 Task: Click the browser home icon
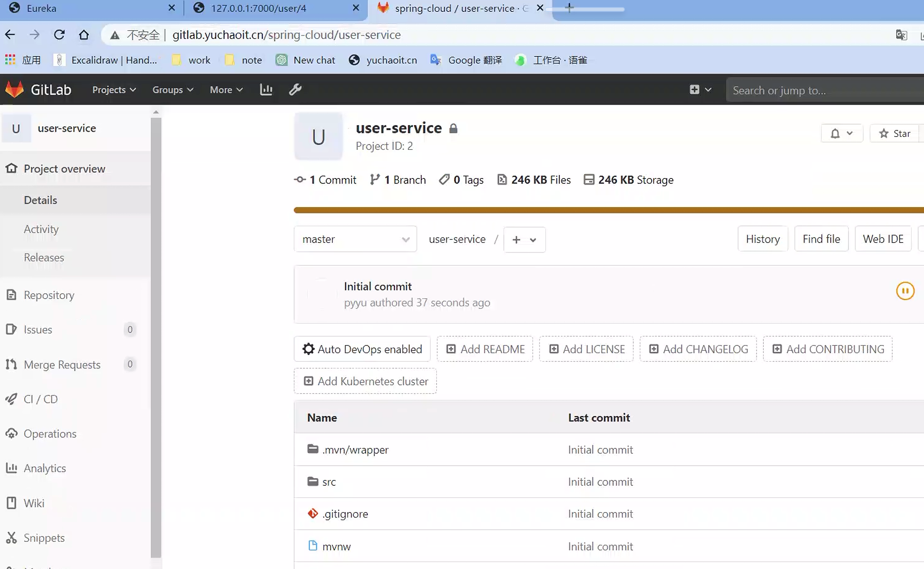[84, 35]
